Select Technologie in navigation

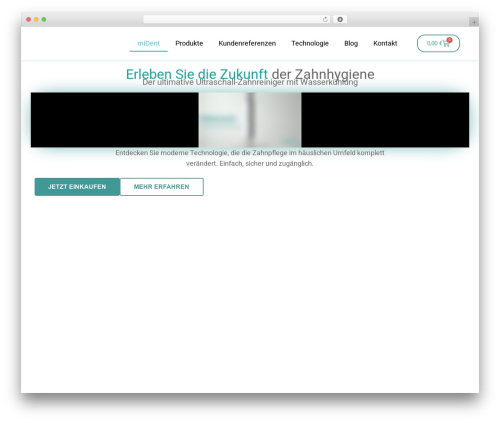click(x=310, y=43)
